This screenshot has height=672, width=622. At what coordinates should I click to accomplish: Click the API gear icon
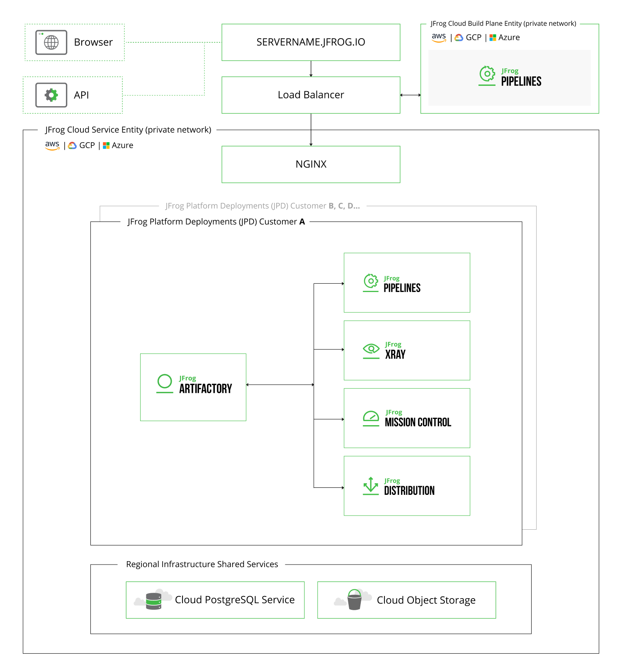coord(51,95)
